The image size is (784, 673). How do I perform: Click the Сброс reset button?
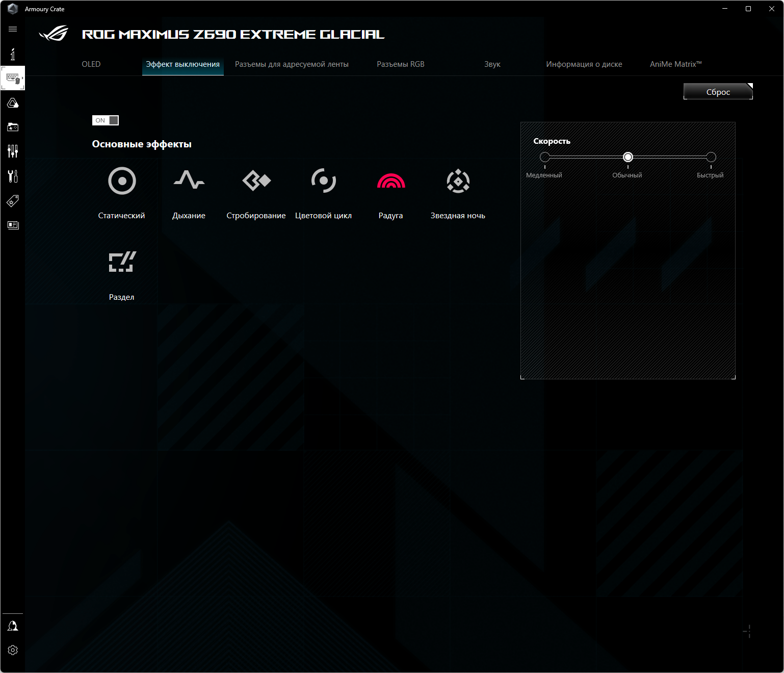click(x=718, y=92)
